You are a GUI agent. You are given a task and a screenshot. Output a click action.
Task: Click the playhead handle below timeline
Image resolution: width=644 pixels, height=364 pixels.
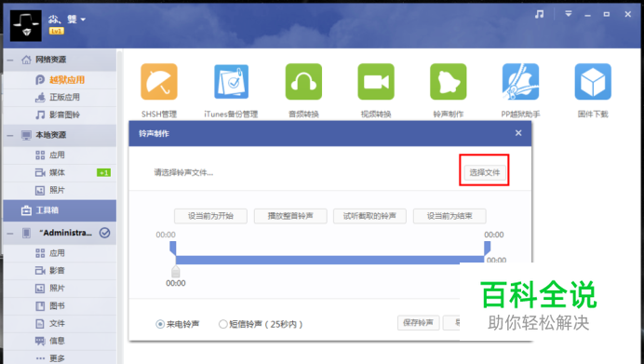pyautogui.click(x=175, y=271)
